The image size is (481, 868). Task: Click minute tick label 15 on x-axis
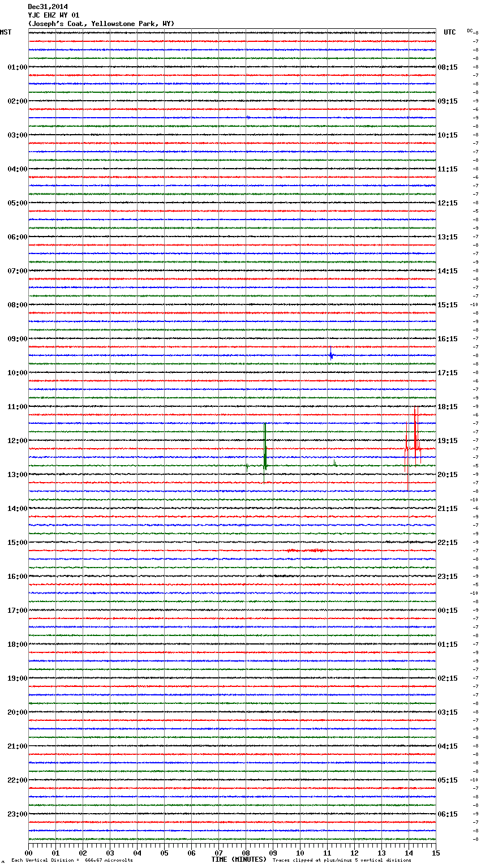tap(436, 853)
